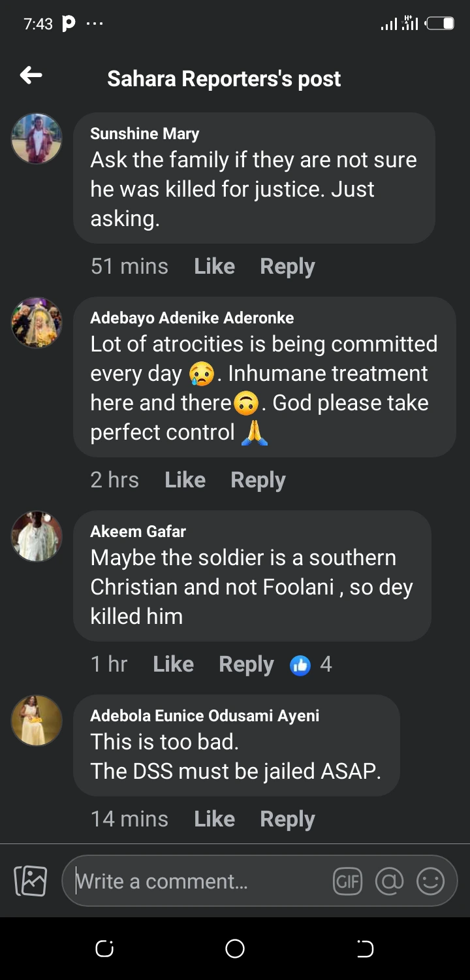
Task: Open Adebola Eunice Odusami Ayeni's avatar
Action: (x=37, y=721)
